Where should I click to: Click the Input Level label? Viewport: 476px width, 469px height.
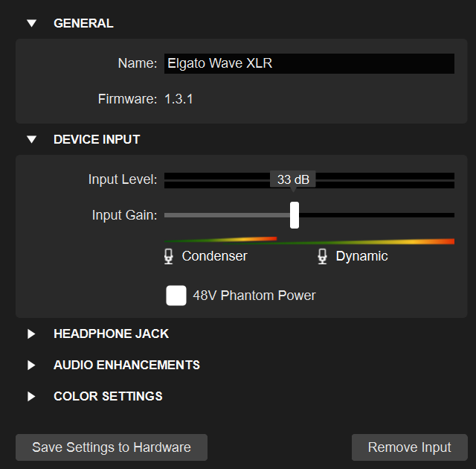[x=123, y=179]
